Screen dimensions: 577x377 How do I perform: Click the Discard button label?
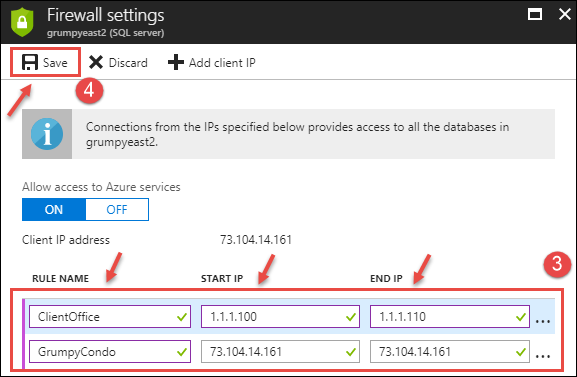tap(128, 63)
